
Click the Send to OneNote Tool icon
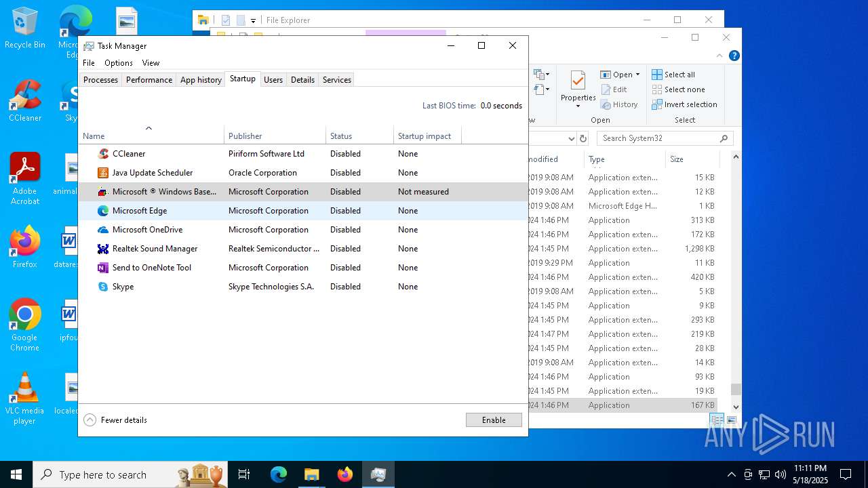click(x=103, y=268)
